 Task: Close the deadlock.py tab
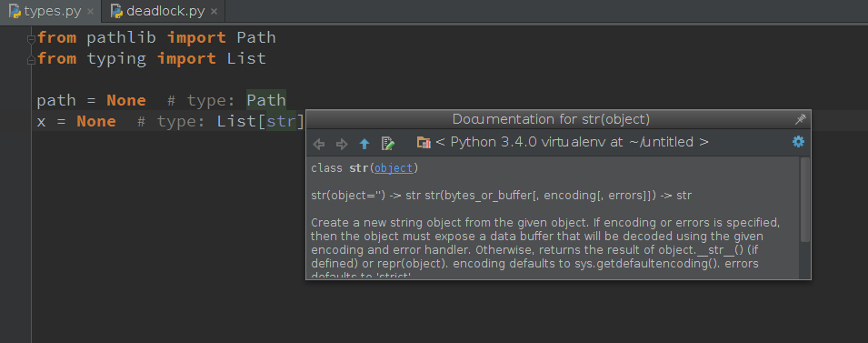pyautogui.click(x=215, y=12)
